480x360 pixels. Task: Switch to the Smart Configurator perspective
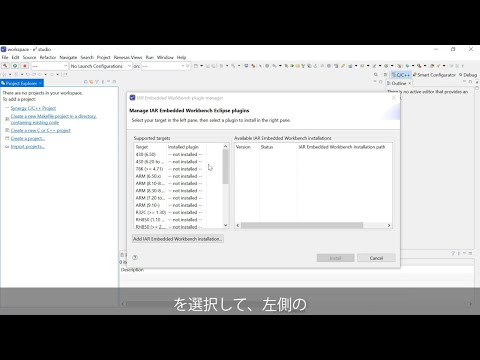click(434, 75)
